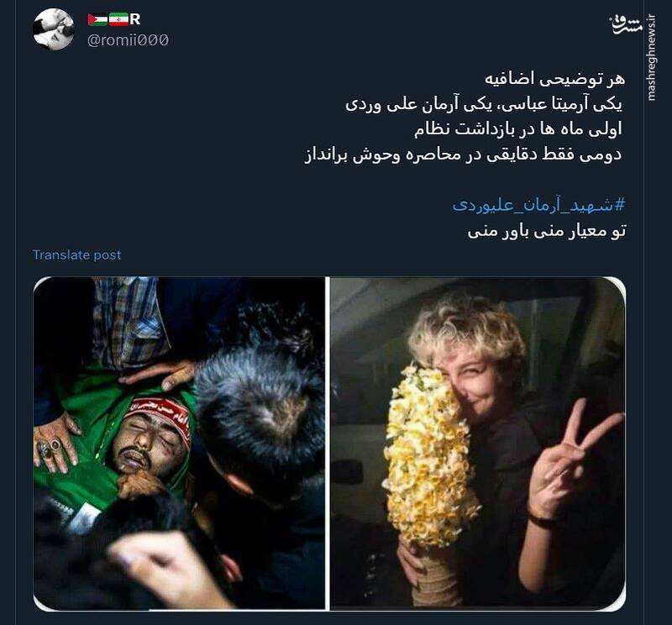Open the right photo of woman with flowers
The height and width of the screenshot is (625, 672).
point(478,444)
